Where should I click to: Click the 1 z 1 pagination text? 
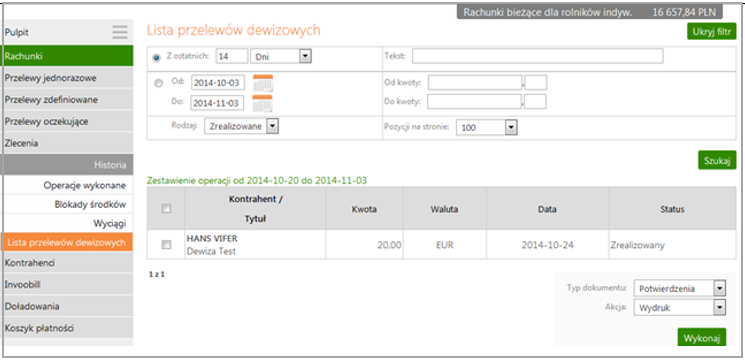pyautogui.click(x=157, y=275)
